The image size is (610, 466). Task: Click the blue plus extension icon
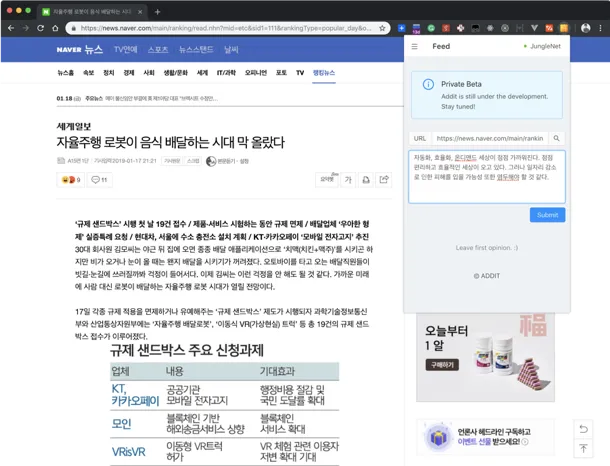[x=401, y=28]
